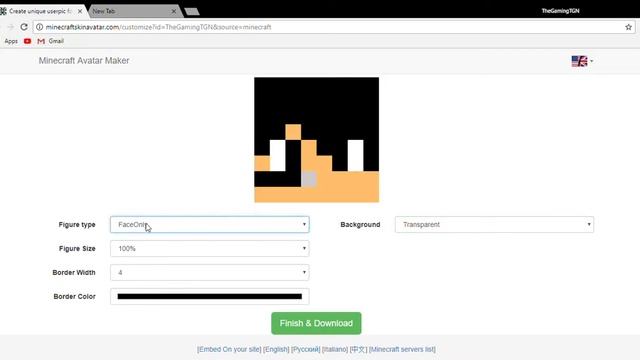The image size is (640, 360).
Task: Open the Minecraft servers list link
Action: (x=402, y=349)
